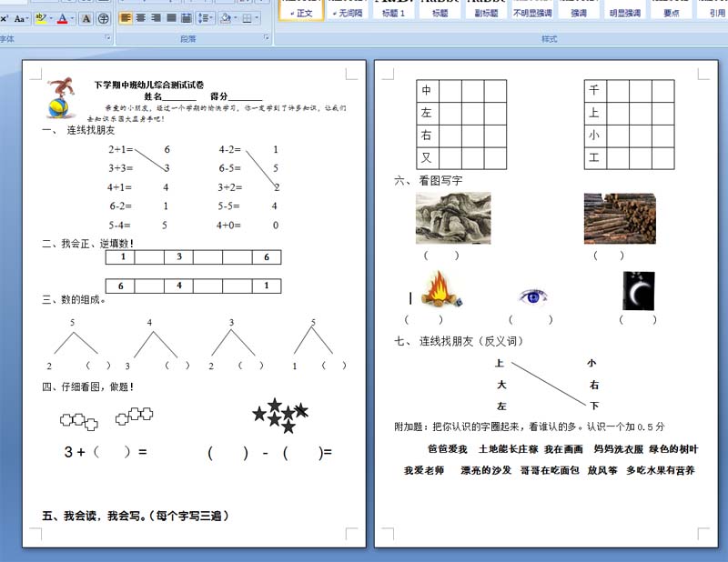Align text to the right
728x562 pixels.
pos(156,18)
